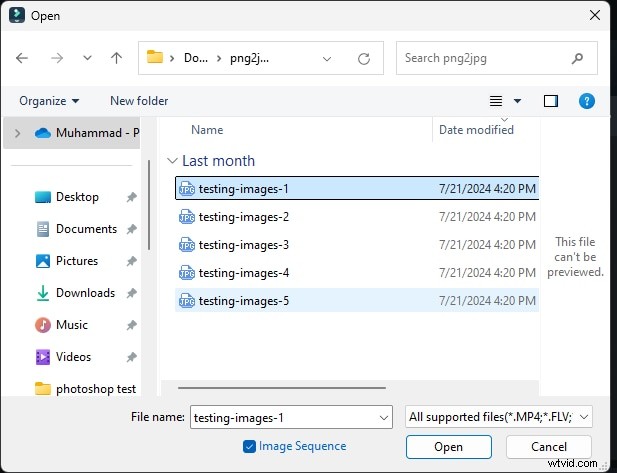Click the Up one level arrow

tap(116, 58)
